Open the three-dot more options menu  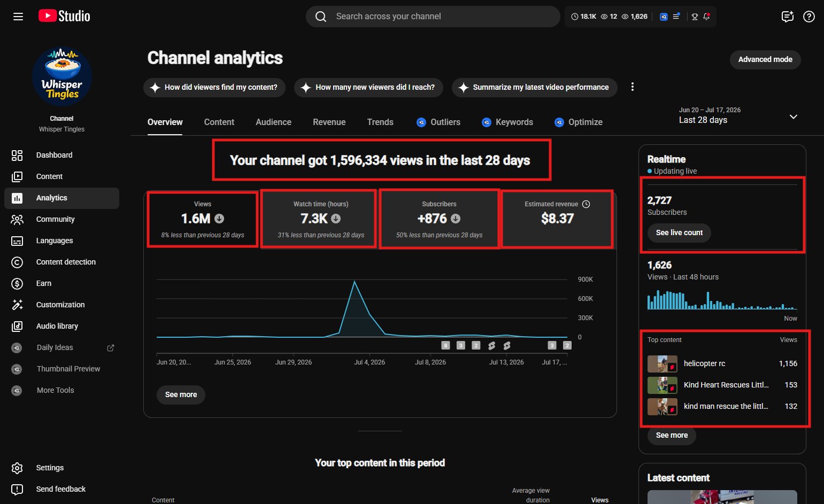point(633,87)
